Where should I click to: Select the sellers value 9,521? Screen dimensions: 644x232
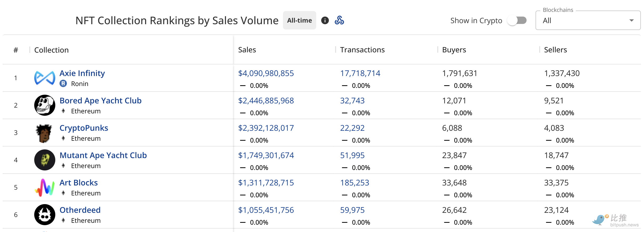pos(554,100)
